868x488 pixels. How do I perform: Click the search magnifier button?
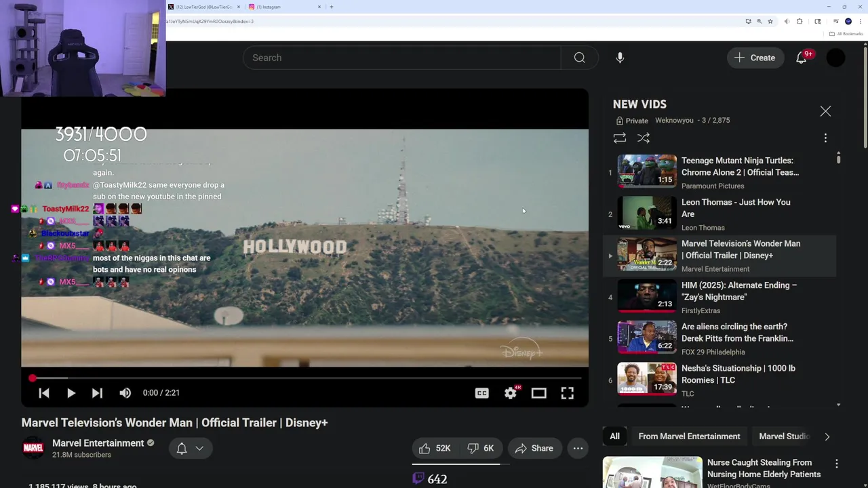pyautogui.click(x=579, y=58)
